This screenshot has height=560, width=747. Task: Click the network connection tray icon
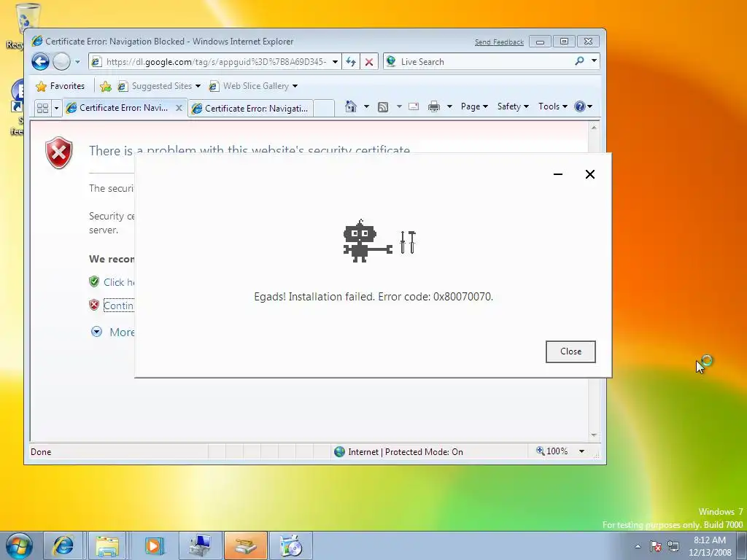673,546
